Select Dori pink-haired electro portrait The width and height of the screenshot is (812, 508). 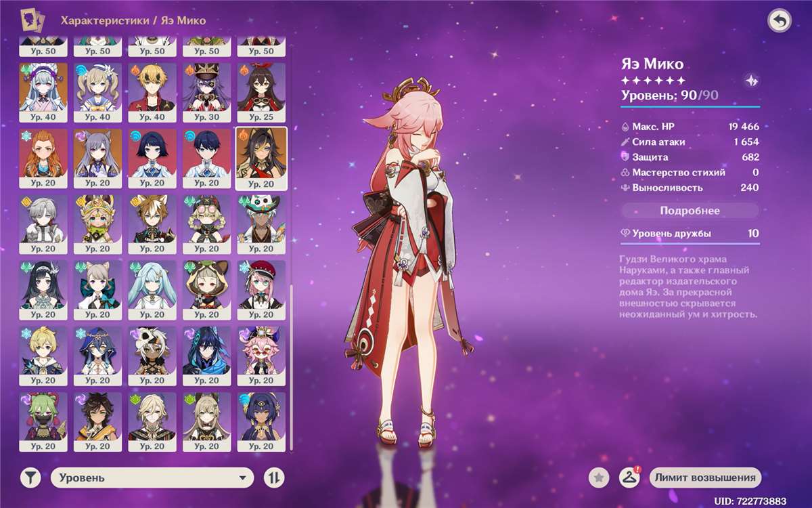pyautogui.click(x=261, y=357)
